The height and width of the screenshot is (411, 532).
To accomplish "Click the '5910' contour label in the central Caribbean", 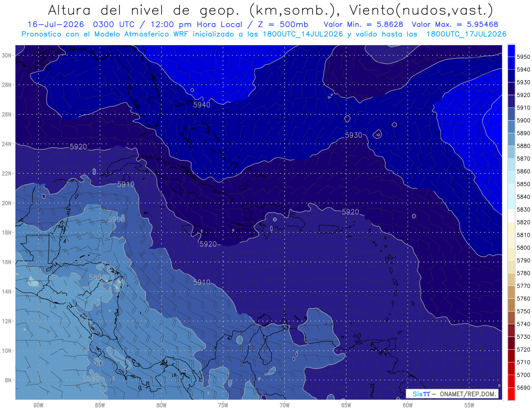I will 202,282.
